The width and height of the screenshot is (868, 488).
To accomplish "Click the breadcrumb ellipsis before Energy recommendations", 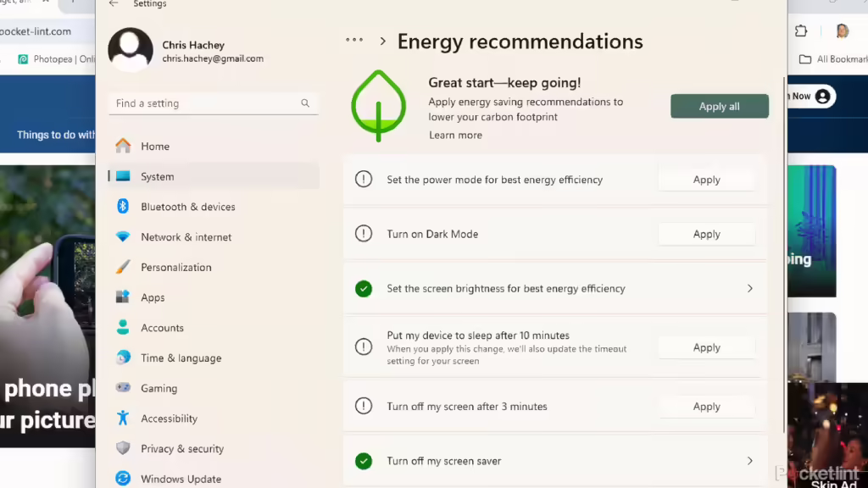I will coord(354,41).
